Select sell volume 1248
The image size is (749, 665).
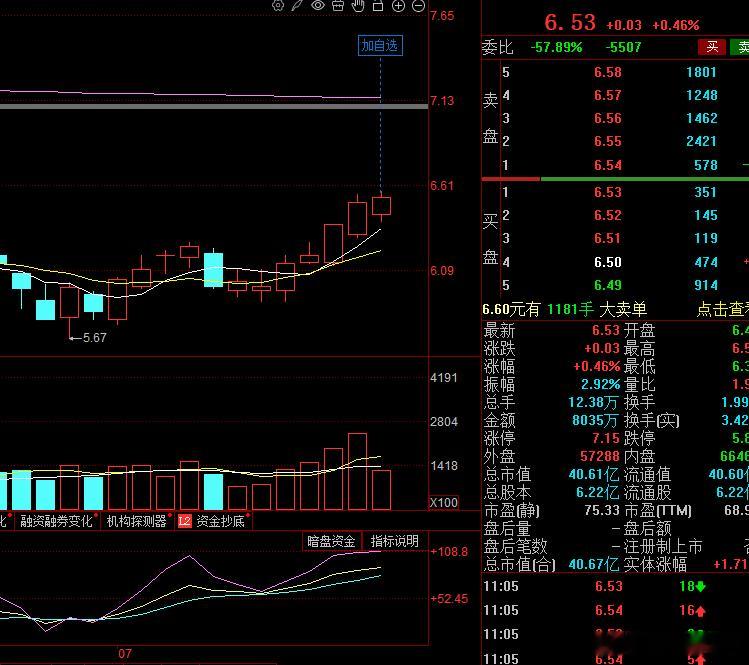coord(701,95)
